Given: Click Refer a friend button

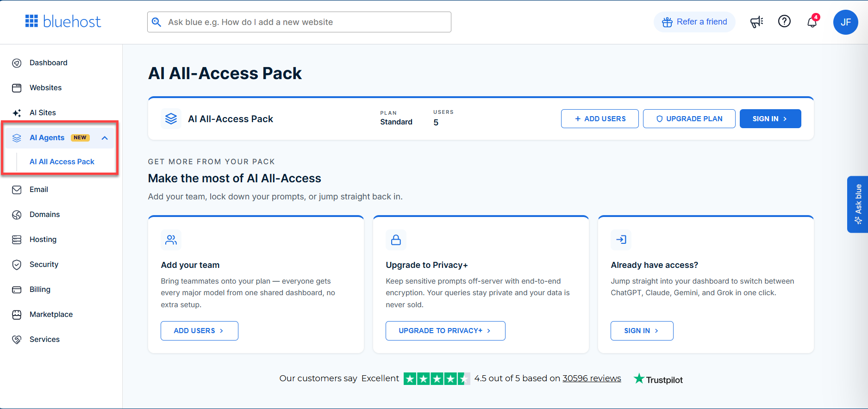Looking at the screenshot, I should (694, 22).
